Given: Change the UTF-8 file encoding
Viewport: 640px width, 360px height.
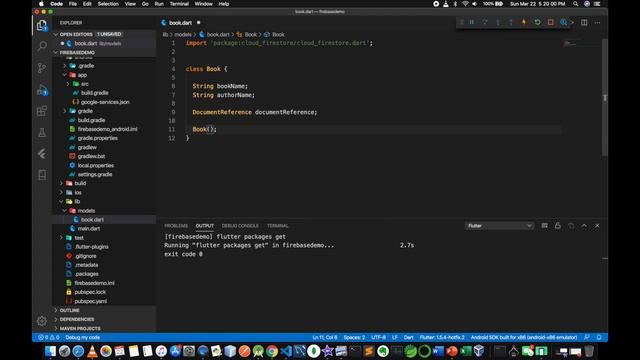Looking at the screenshot, I should (x=378, y=338).
